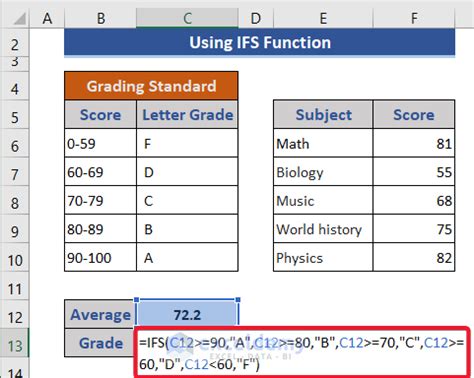Select column E header
This screenshot has height=378, width=474.
[x=323, y=18]
